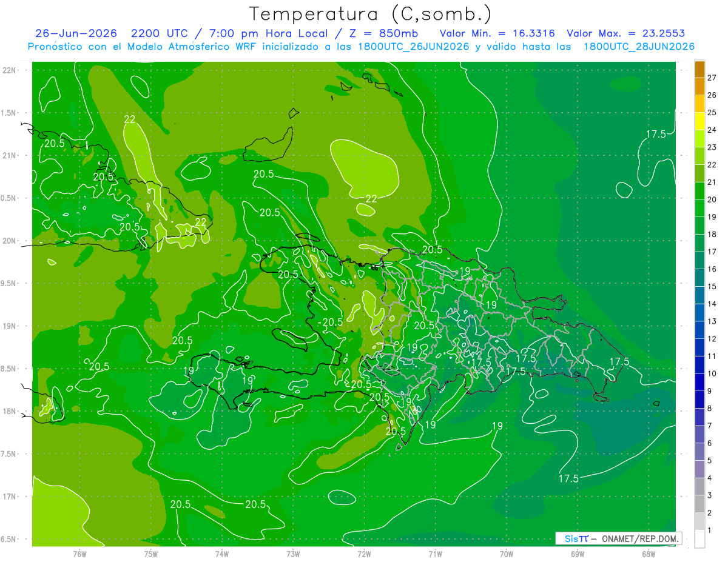The height and width of the screenshot is (562, 728).
Task: Click the color scale label "5"
Action: 710,461
